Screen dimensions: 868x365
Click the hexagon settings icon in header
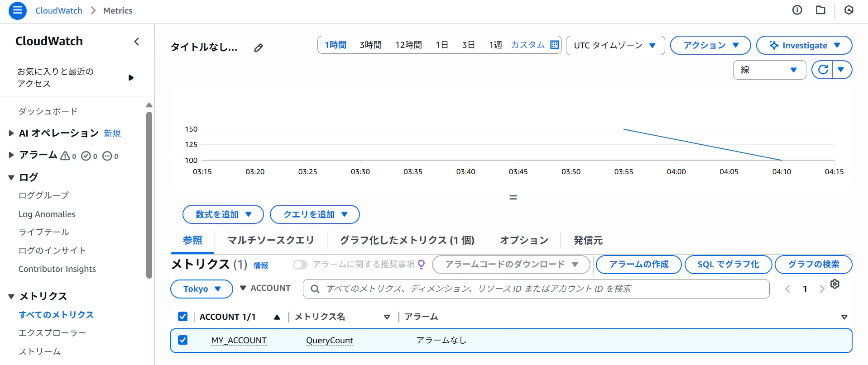tap(849, 10)
